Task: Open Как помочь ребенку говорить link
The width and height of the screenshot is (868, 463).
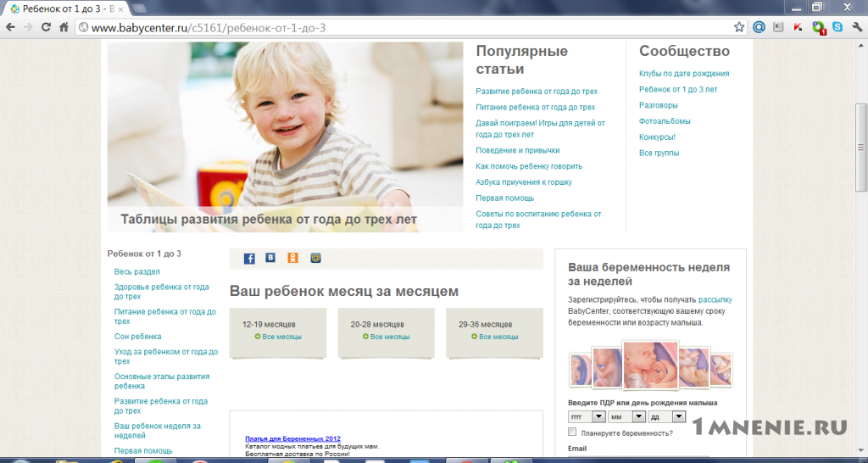Action: pos(529,166)
